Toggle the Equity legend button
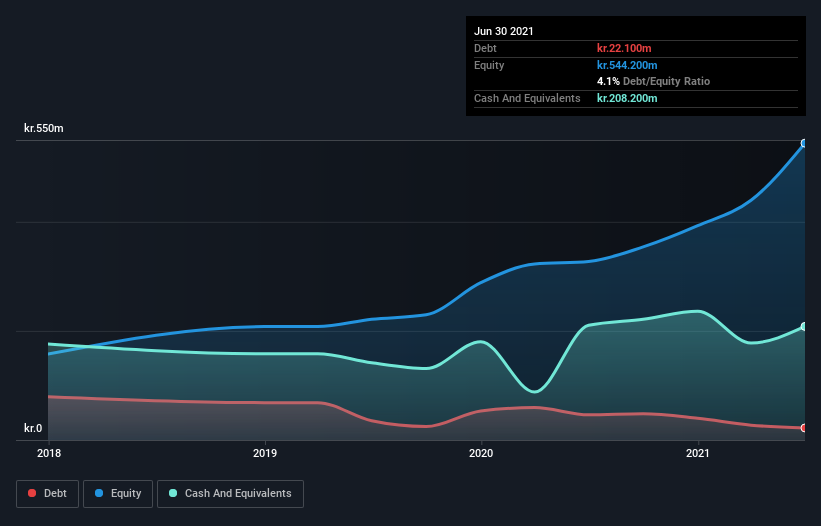The width and height of the screenshot is (821, 526). (118, 494)
